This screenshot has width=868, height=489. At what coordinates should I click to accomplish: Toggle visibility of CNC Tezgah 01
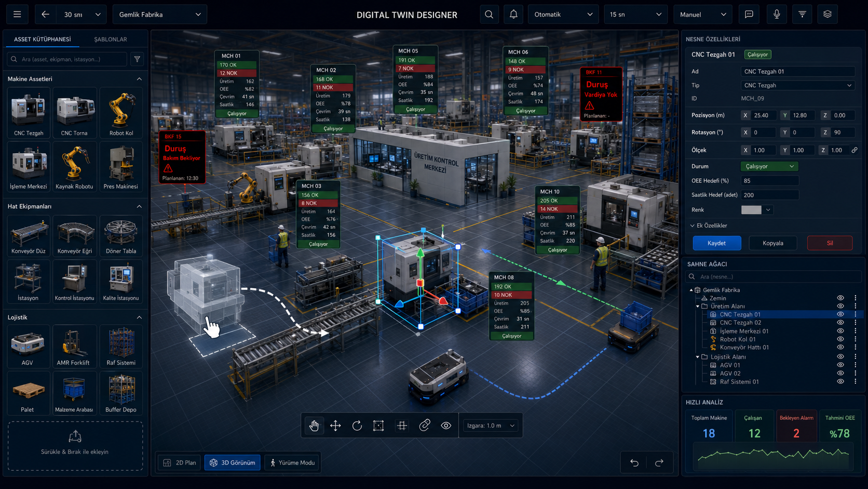click(840, 314)
